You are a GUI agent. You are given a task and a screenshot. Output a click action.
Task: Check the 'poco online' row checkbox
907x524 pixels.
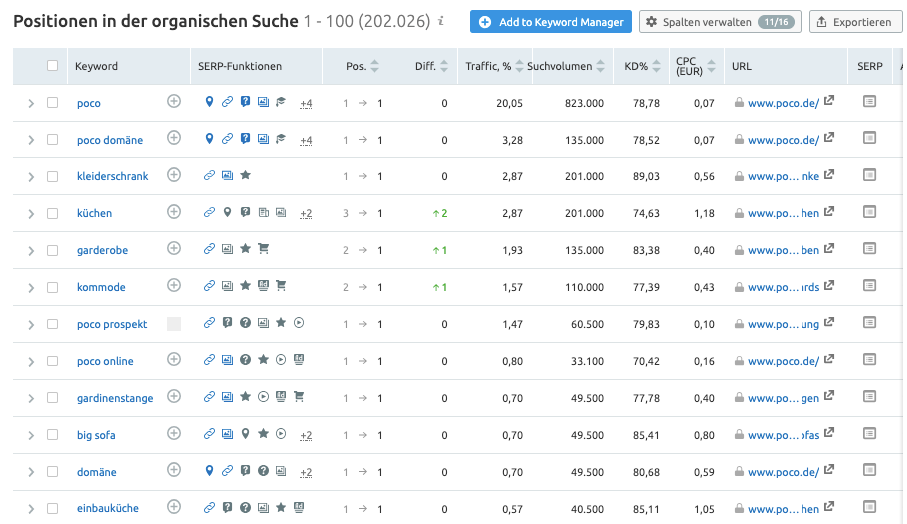53,361
